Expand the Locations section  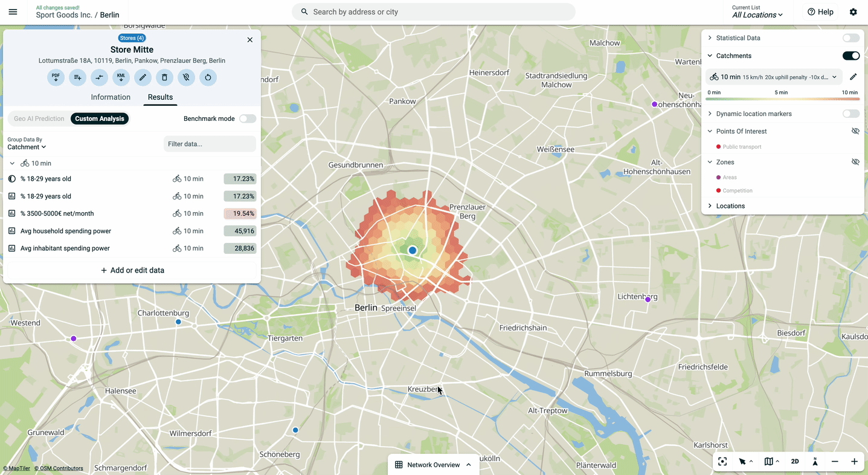[710, 206]
